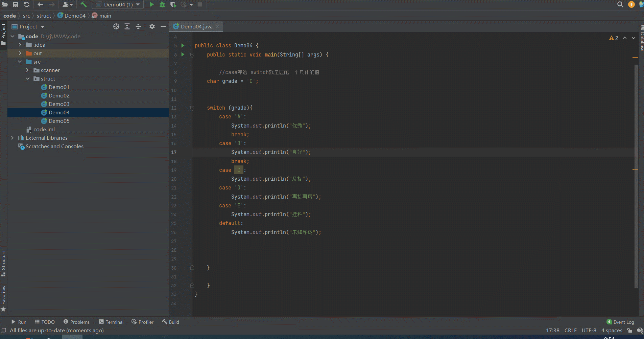Change UTF-8 file encoding in status bar
The height and width of the screenshot is (339, 644).
coord(589,331)
